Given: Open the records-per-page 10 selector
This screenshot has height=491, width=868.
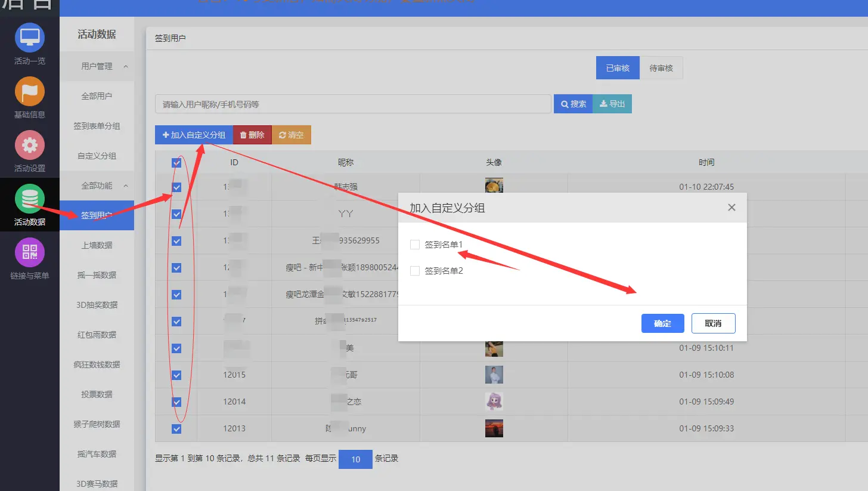Looking at the screenshot, I should 355,459.
